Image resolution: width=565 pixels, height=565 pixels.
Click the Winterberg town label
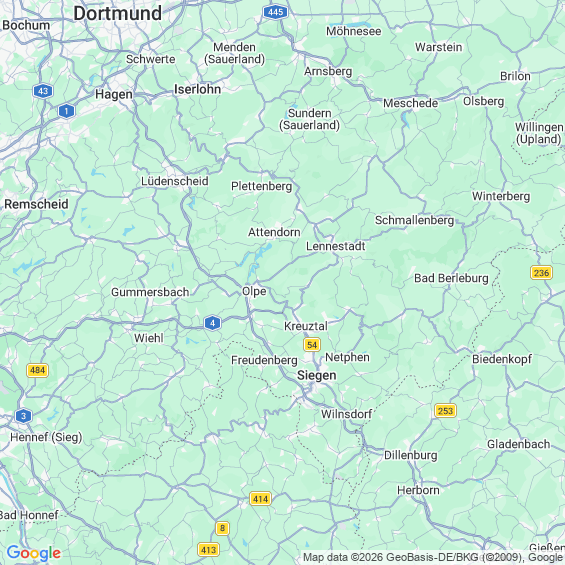[x=501, y=196]
